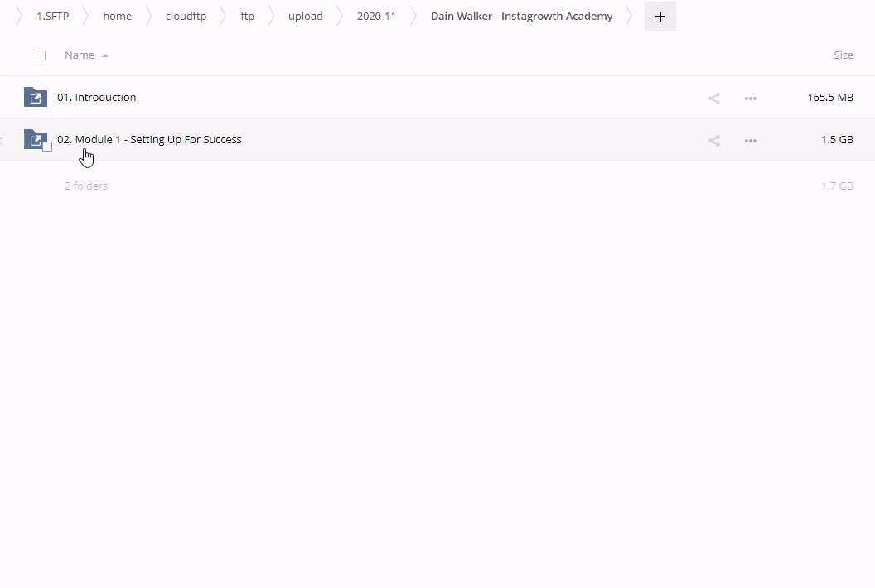
Task: Sort by Name column header
Action: (x=80, y=55)
